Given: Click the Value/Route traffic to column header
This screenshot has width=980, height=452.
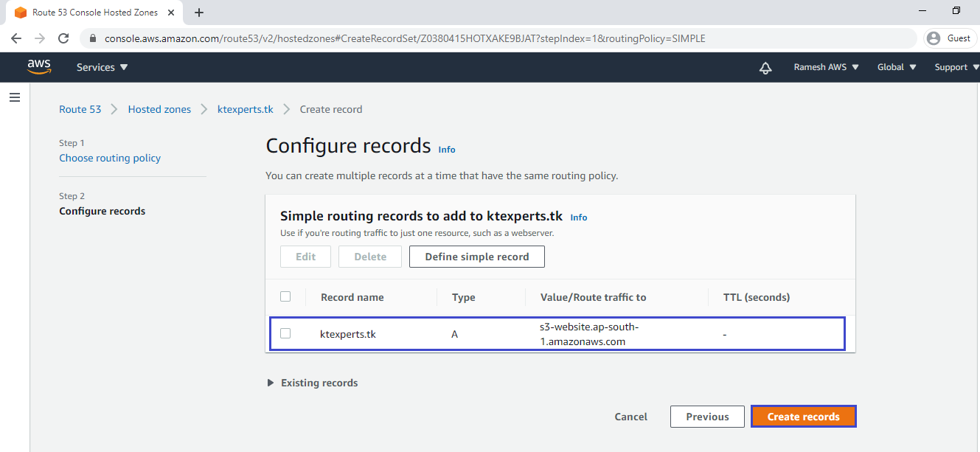Looking at the screenshot, I should (x=594, y=297).
